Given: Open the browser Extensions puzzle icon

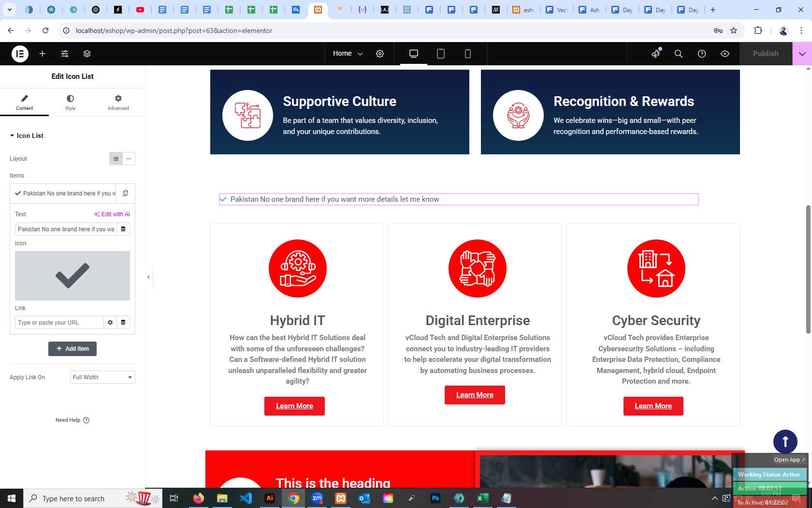Looking at the screenshot, I should pos(758,30).
